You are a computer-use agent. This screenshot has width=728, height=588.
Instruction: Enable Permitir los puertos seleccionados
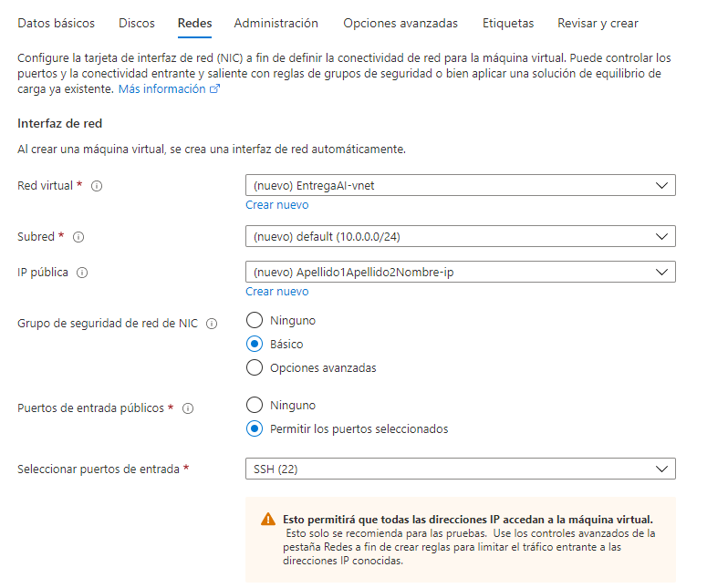pyautogui.click(x=255, y=428)
